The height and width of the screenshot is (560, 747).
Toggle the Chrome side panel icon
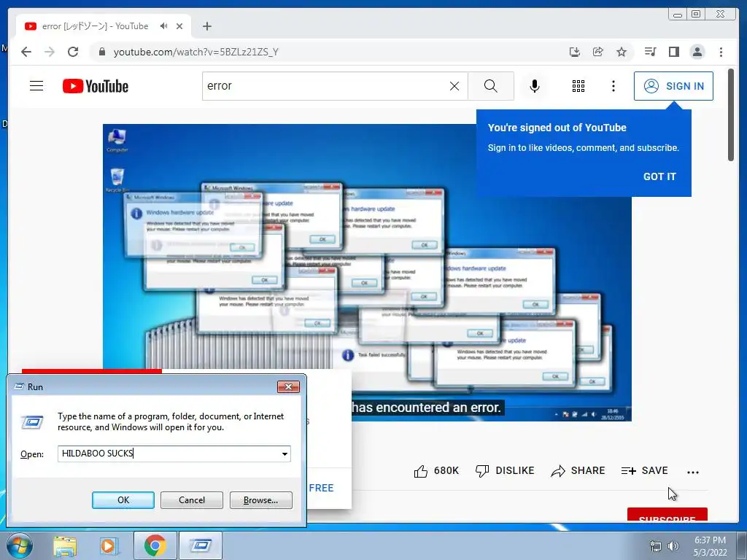[673, 52]
